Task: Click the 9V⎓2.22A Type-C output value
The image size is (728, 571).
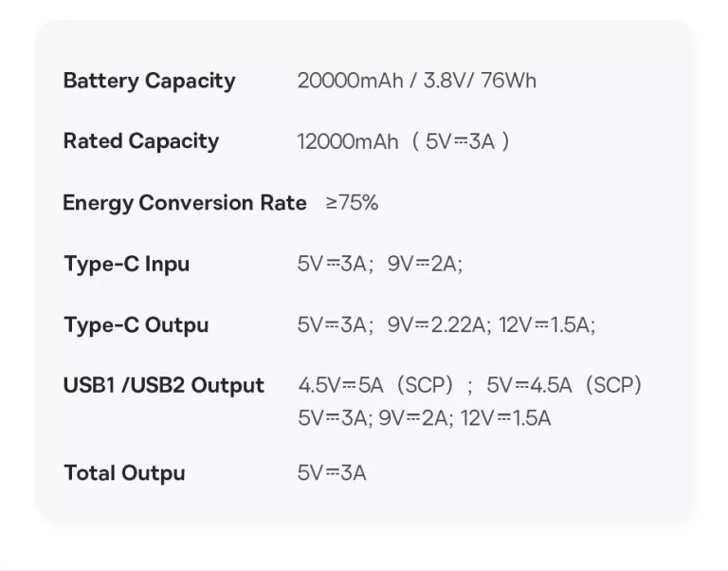Action: point(438,325)
